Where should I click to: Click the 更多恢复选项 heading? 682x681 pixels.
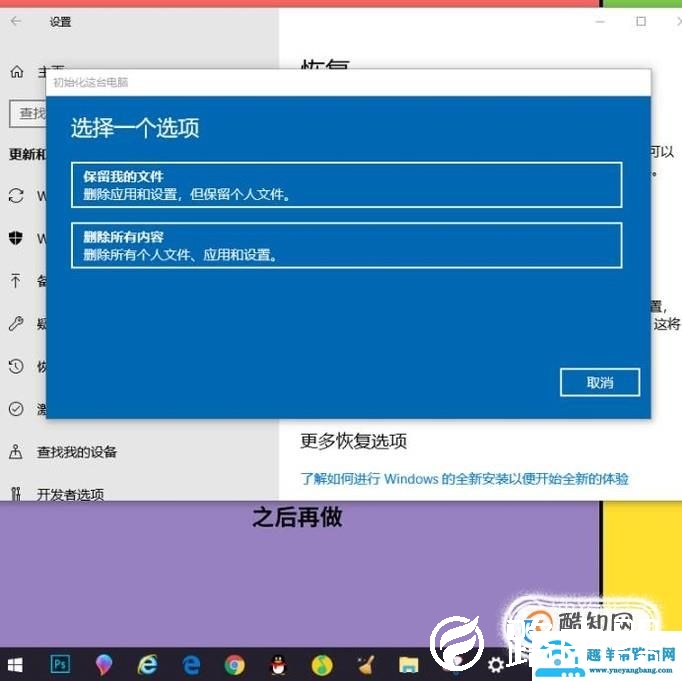click(354, 441)
